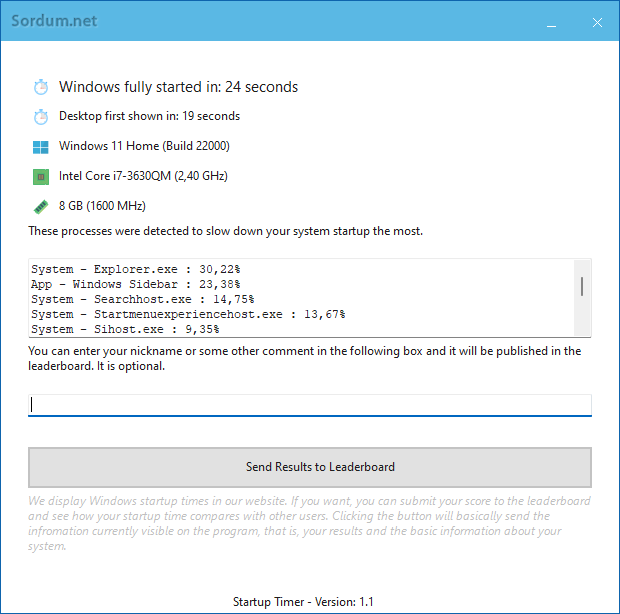
Task: Select 'System - Searchhost.exe : 14,75%' line
Action: tap(143, 299)
